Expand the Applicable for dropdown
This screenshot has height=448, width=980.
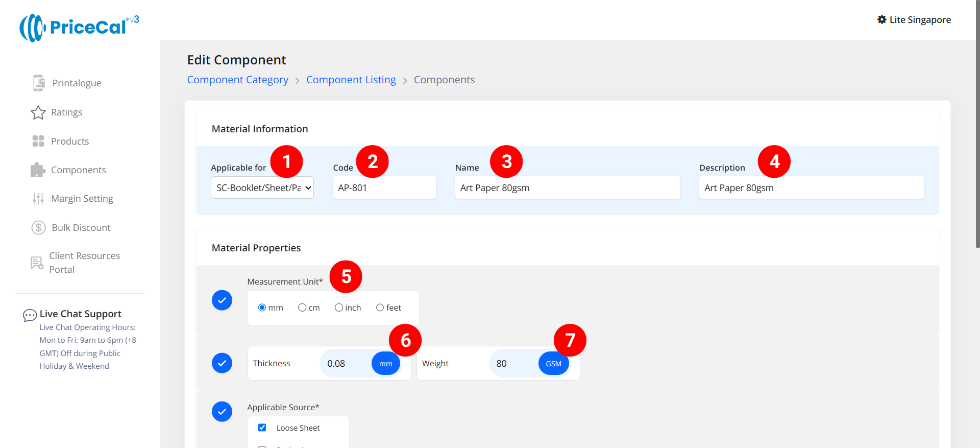coord(262,188)
